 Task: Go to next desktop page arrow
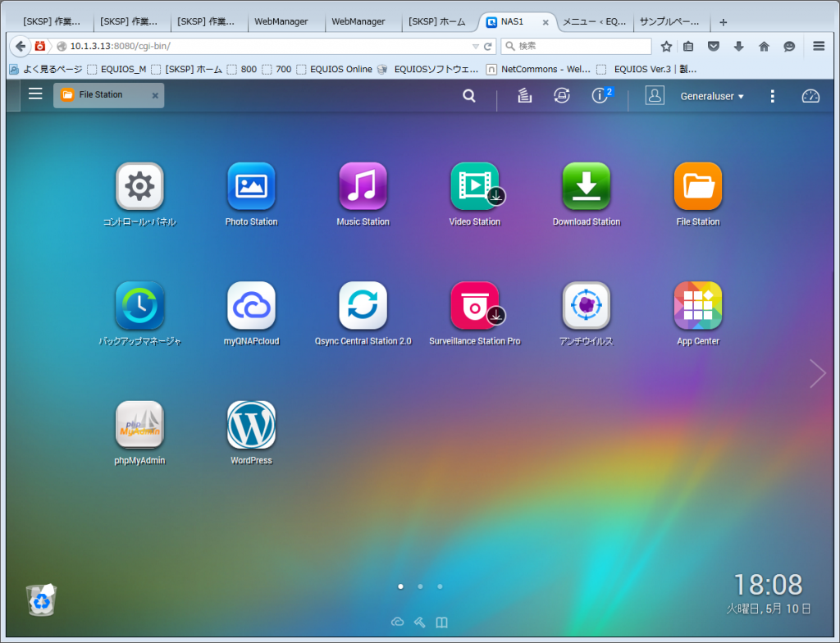click(x=818, y=373)
